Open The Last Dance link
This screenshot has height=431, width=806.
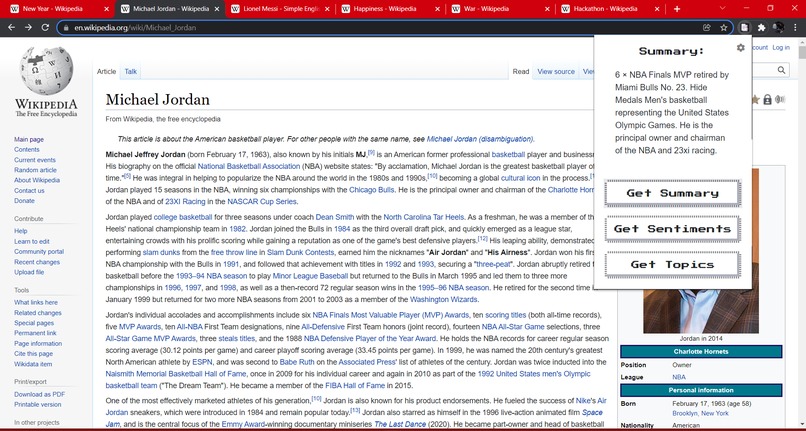400,424
